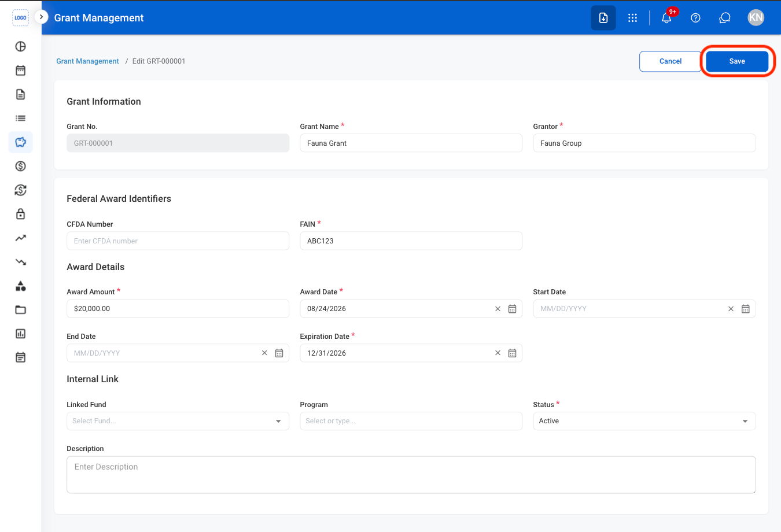Click the Federal Award Identifiers heading
This screenshot has width=781, height=532.
(119, 199)
